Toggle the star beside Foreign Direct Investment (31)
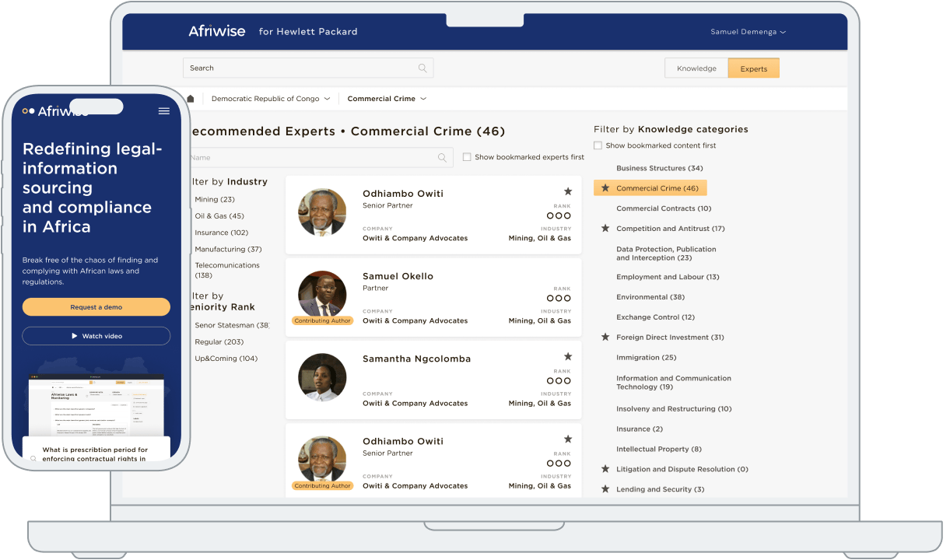The image size is (950, 560). (605, 338)
